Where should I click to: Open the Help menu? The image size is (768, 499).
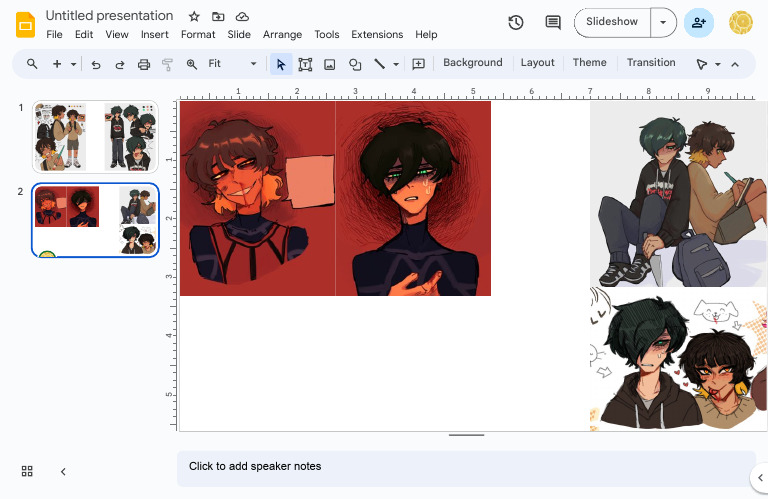[x=426, y=35]
